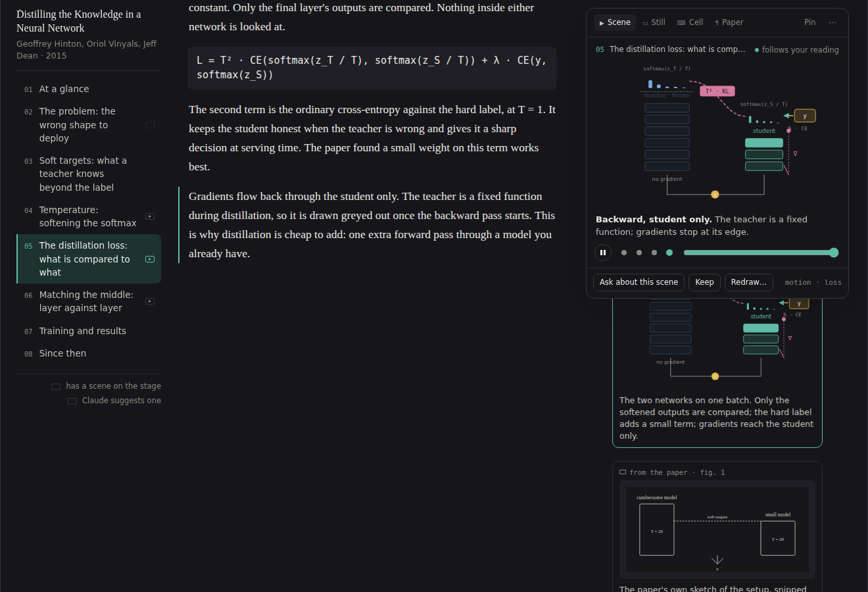Click the 'has a scene on the stage' legend
The height and width of the screenshot is (592, 868).
coord(107,386)
